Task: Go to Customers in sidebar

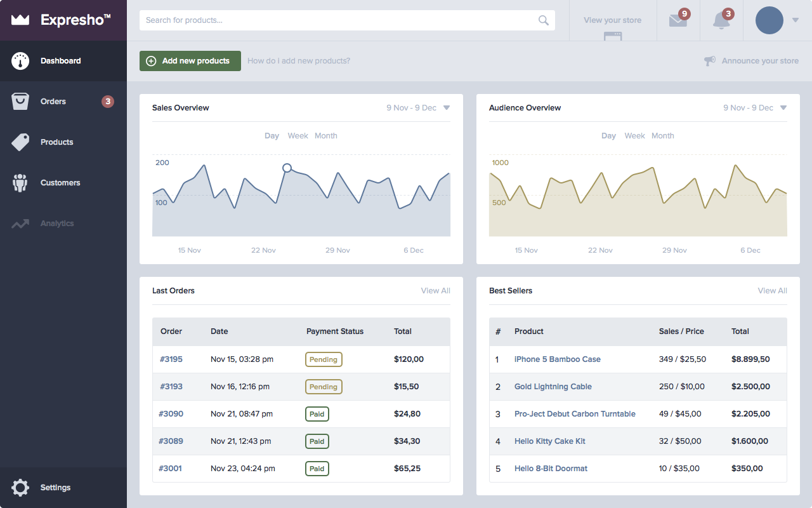Action: click(x=63, y=183)
